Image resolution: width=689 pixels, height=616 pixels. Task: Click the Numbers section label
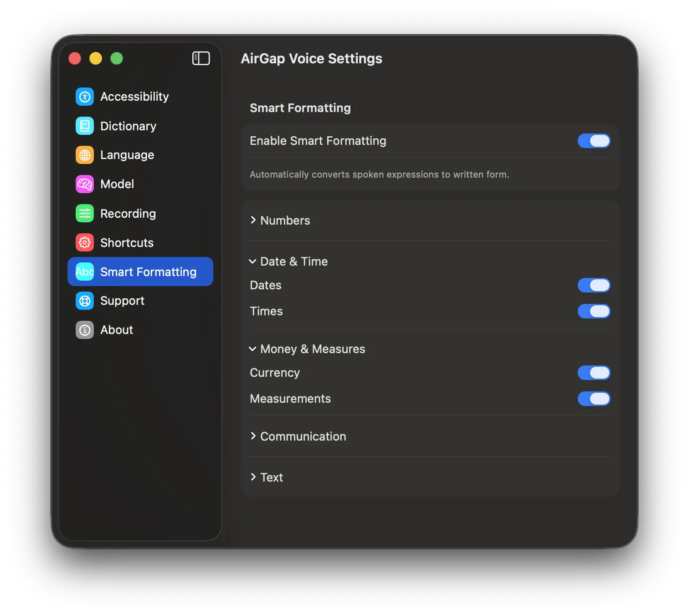point(285,221)
